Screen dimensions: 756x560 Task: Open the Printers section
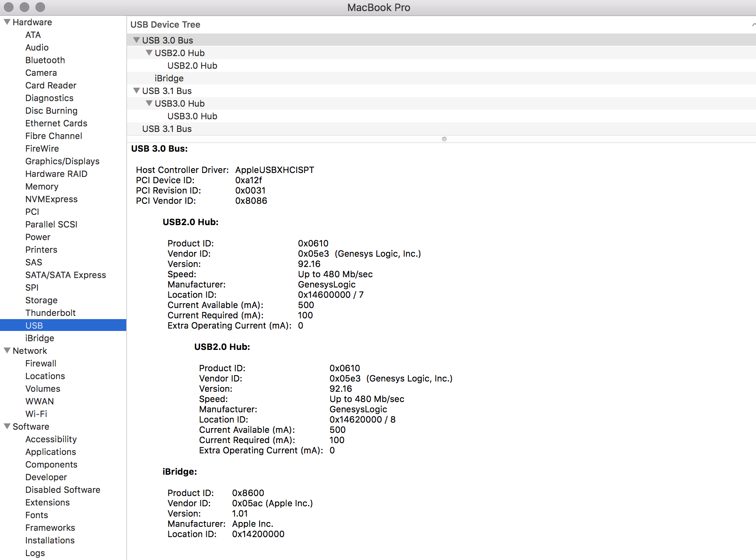tap(41, 250)
